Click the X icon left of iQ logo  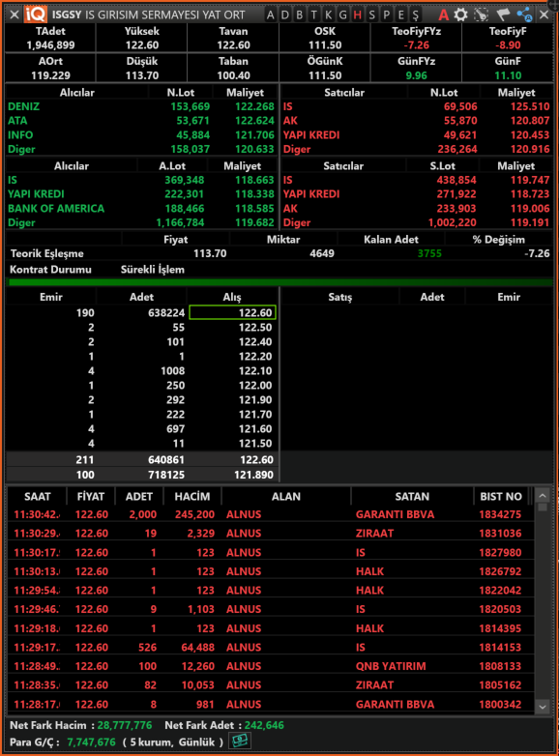14,15
